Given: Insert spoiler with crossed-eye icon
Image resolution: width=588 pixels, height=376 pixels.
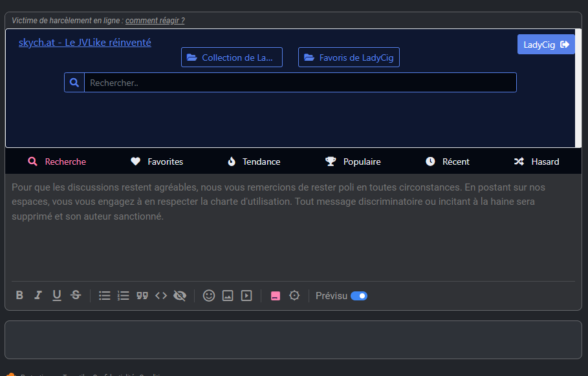Looking at the screenshot, I should click(x=180, y=295).
